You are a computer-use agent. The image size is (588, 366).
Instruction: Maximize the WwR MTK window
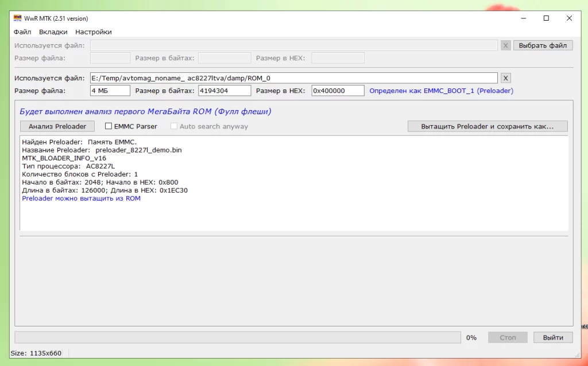[x=547, y=18]
